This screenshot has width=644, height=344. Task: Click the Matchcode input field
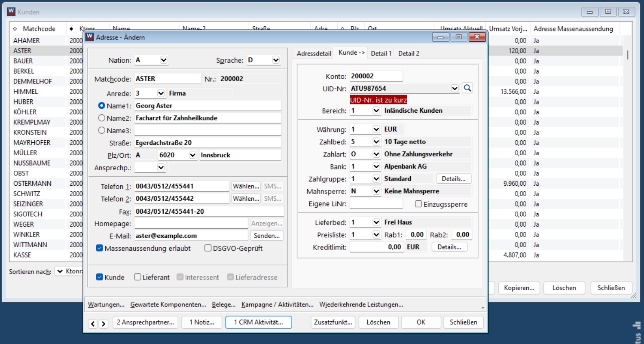coord(168,79)
